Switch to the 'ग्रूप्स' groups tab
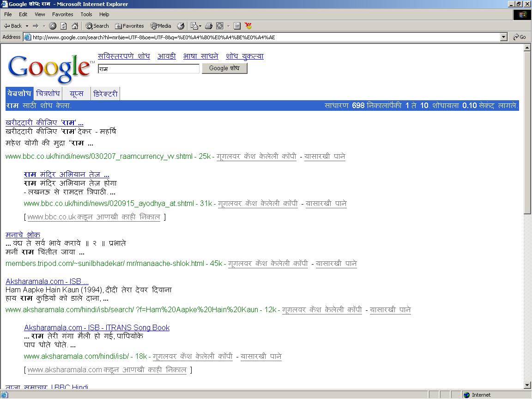The image size is (532, 399). 76,94
